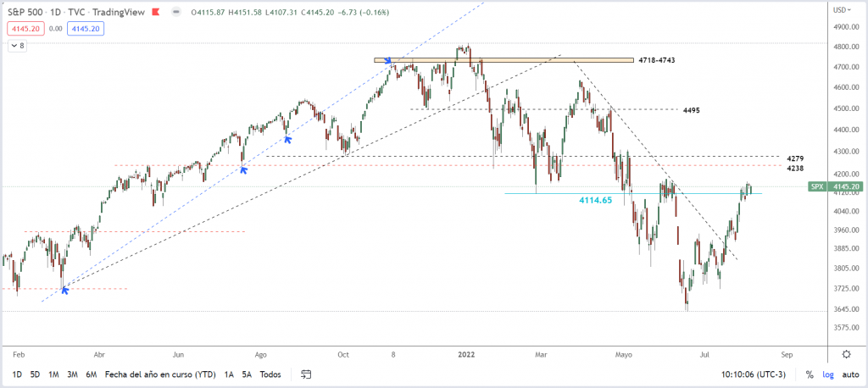Click the 3575.00 price axis label
The image size is (868, 388).
(845, 328)
